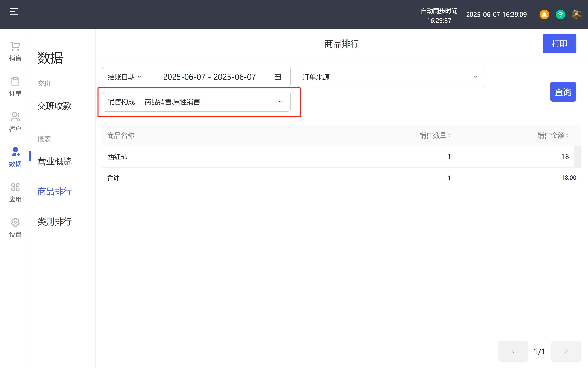Go to previous page arrow
The image size is (588, 368).
tap(513, 351)
